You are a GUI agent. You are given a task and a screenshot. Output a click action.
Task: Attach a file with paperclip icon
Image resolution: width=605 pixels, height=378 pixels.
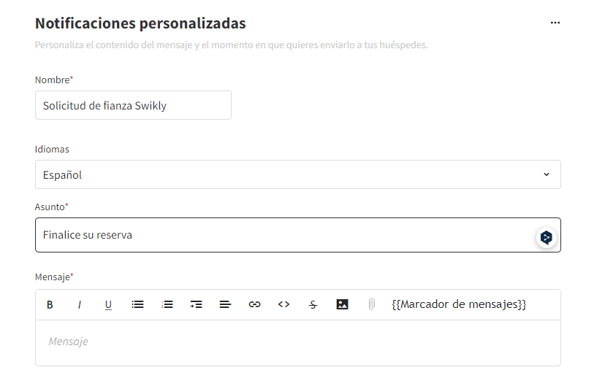point(372,304)
